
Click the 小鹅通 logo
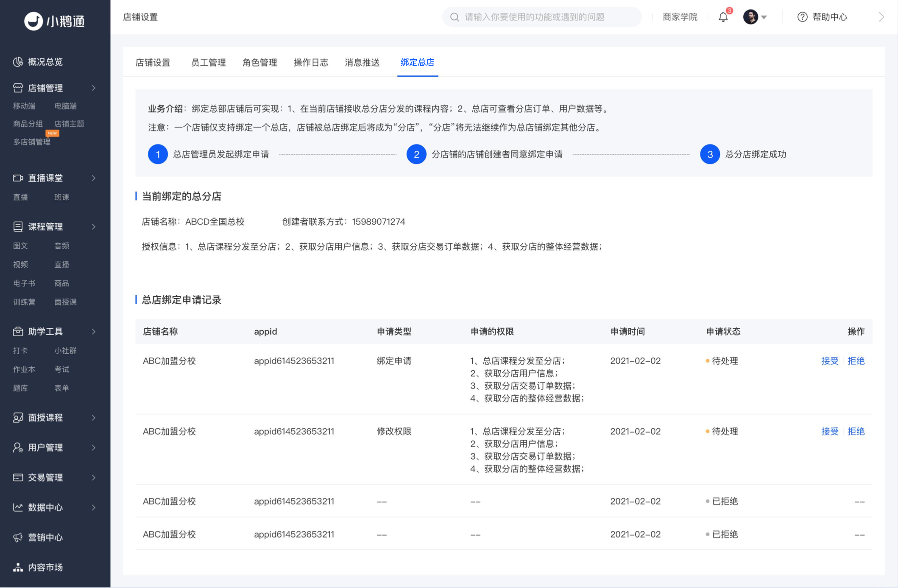pyautogui.click(x=55, y=21)
